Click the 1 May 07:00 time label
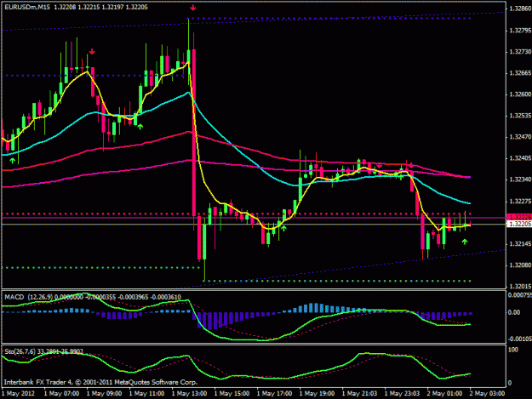 (x=61, y=394)
